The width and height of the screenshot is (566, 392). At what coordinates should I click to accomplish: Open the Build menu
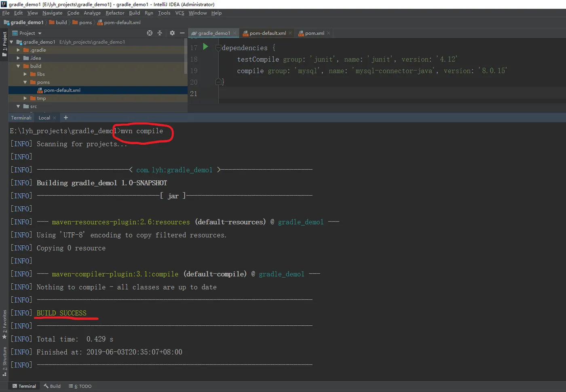point(134,13)
